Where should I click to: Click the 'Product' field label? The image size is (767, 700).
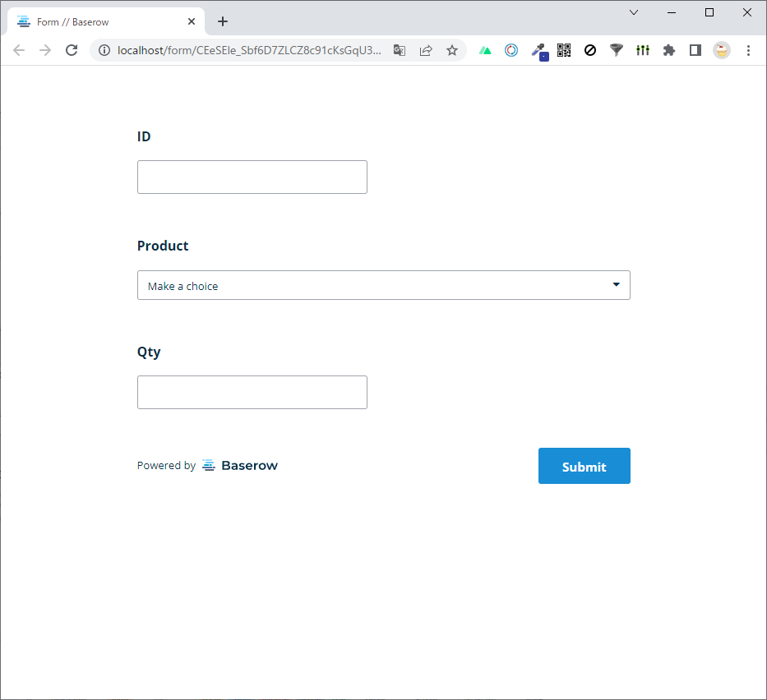click(163, 246)
